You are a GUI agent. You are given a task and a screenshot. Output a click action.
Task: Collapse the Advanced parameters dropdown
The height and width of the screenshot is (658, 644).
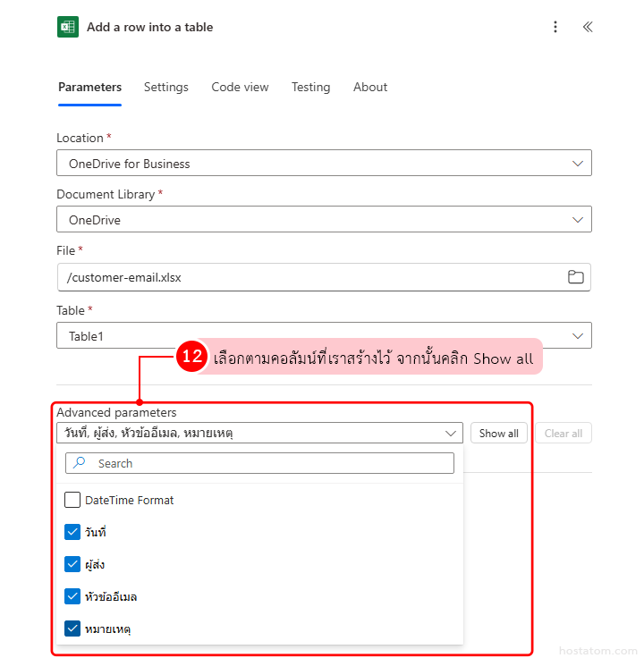[x=450, y=434]
